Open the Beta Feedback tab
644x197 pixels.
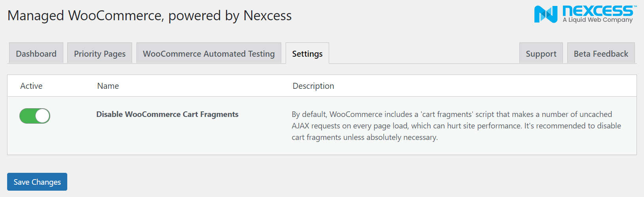(600, 54)
